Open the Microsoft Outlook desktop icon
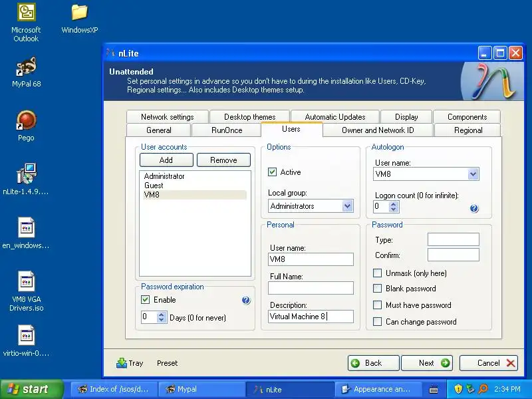The image size is (532, 399). click(x=26, y=23)
